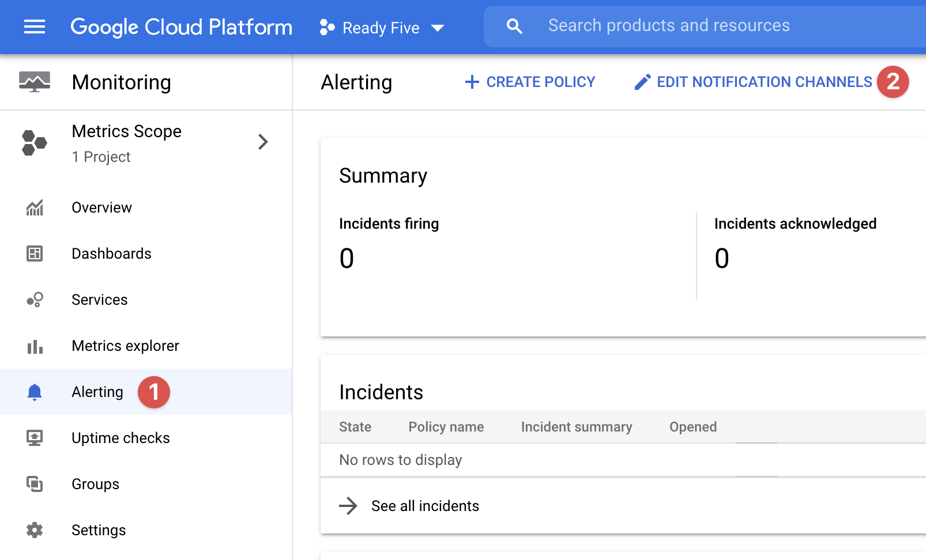This screenshot has height=560, width=926.
Task: Click Google Cloud Platform logo text
Action: click(x=181, y=27)
